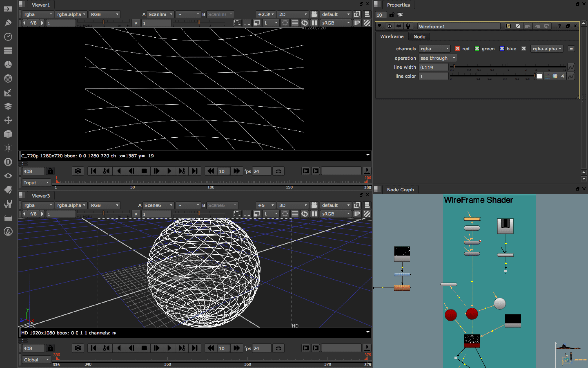Viewport: 588px width, 368px height.
Task: Open the Time nodes clock icon
Action: (x=8, y=37)
